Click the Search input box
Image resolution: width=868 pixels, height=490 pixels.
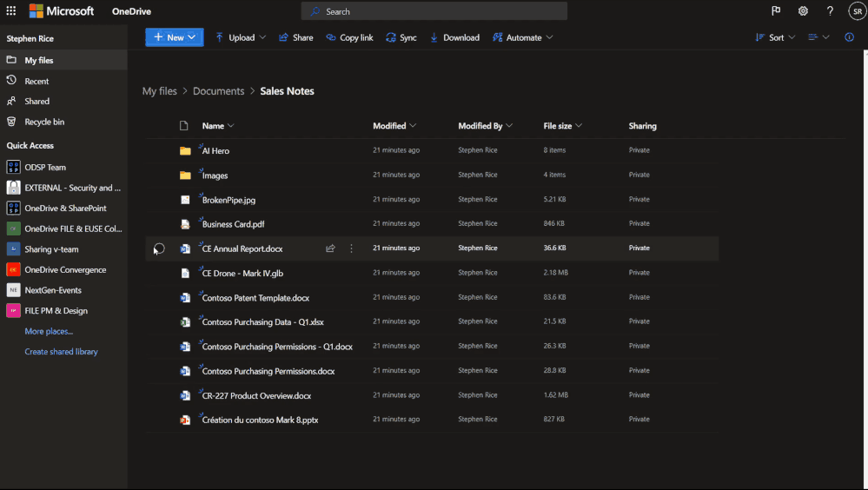click(434, 11)
